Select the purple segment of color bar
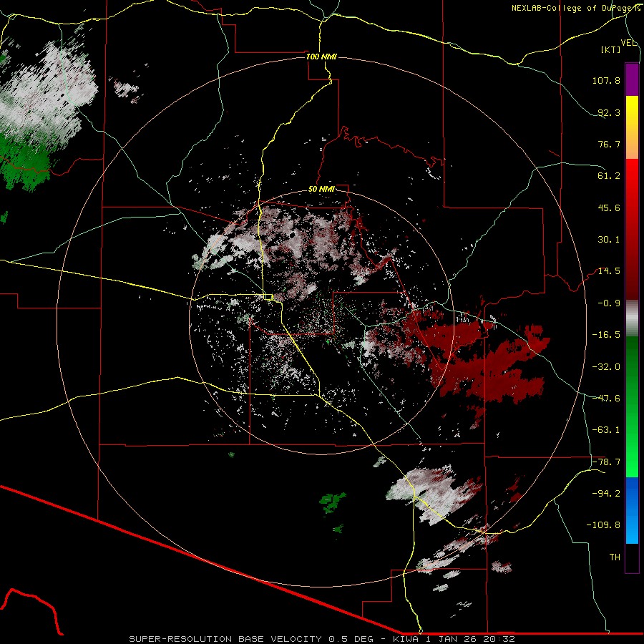The width and height of the screenshot is (644, 644). (632, 79)
